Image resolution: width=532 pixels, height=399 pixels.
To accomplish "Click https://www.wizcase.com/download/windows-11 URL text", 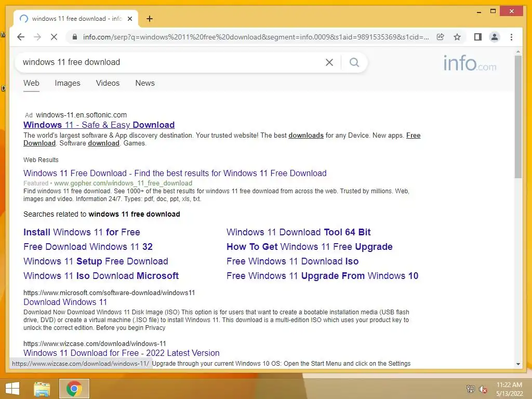I will click(95, 344).
